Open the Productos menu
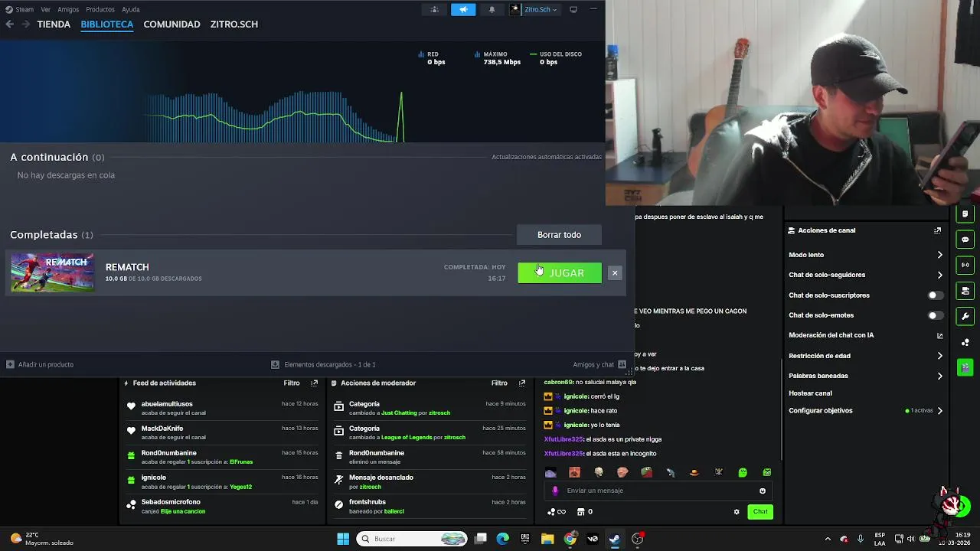This screenshot has height=551, width=980. 100,9
